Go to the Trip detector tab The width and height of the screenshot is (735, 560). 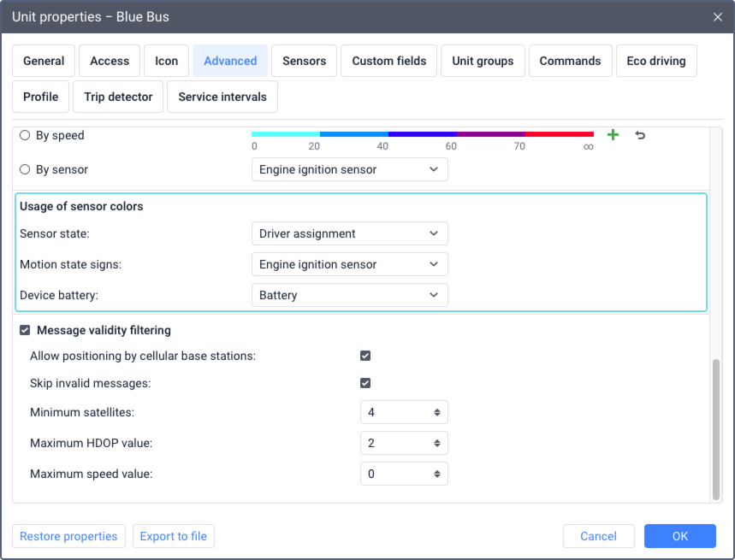pos(118,97)
